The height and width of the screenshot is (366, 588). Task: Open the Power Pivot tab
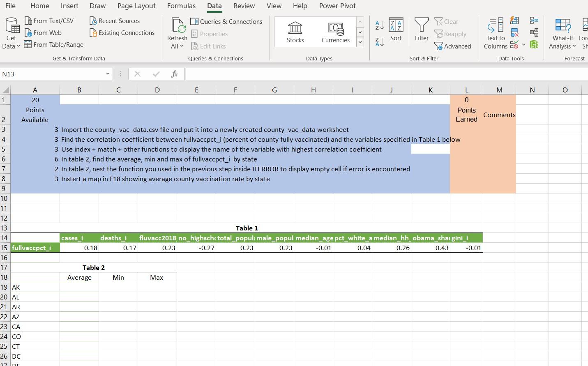point(337,6)
